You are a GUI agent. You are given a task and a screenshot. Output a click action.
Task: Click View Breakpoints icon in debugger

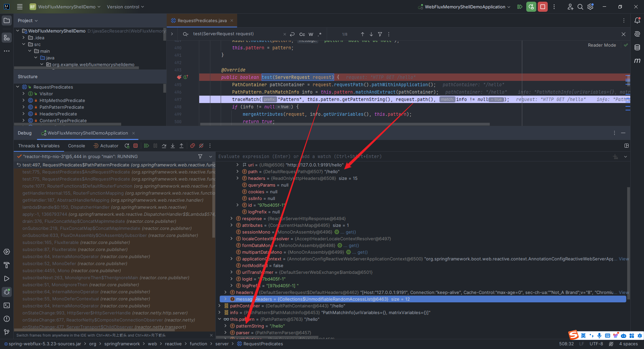(x=193, y=146)
